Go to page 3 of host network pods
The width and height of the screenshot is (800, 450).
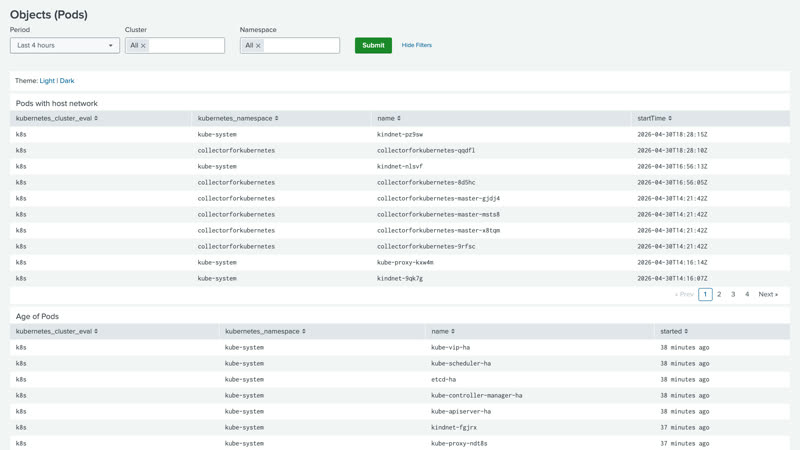(733, 294)
